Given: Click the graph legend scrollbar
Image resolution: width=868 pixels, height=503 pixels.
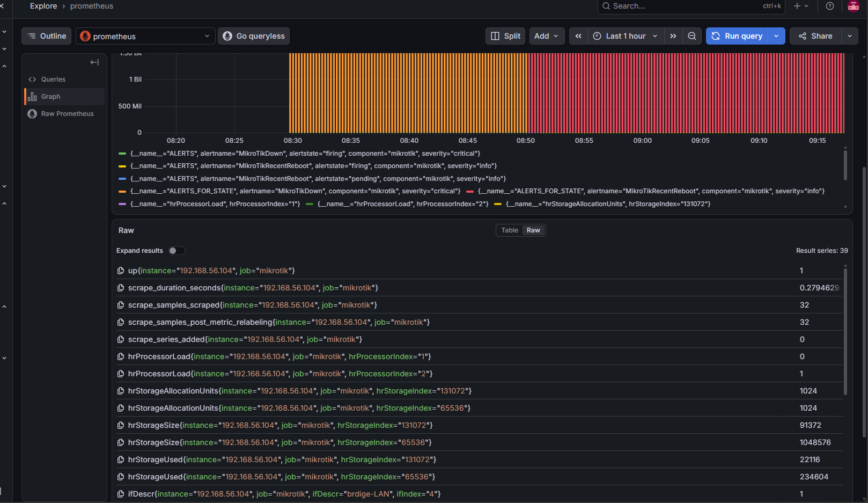Looking at the screenshot, I should pos(845,165).
